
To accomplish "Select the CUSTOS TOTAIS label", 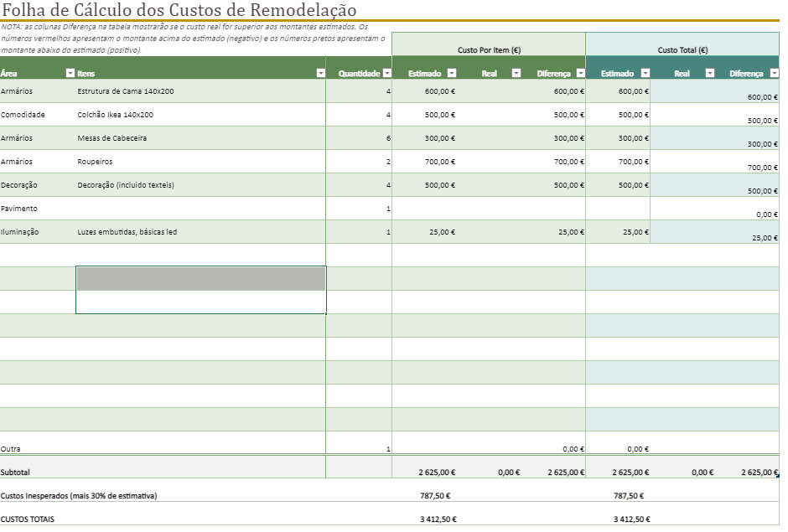I will click(27, 519).
